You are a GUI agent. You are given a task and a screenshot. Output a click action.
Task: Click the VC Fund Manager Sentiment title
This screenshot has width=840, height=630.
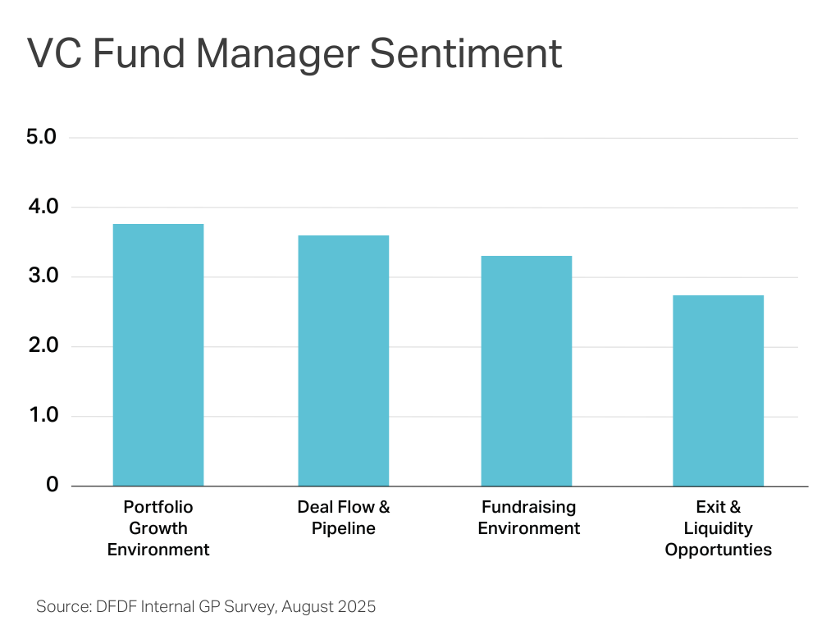tap(294, 54)
